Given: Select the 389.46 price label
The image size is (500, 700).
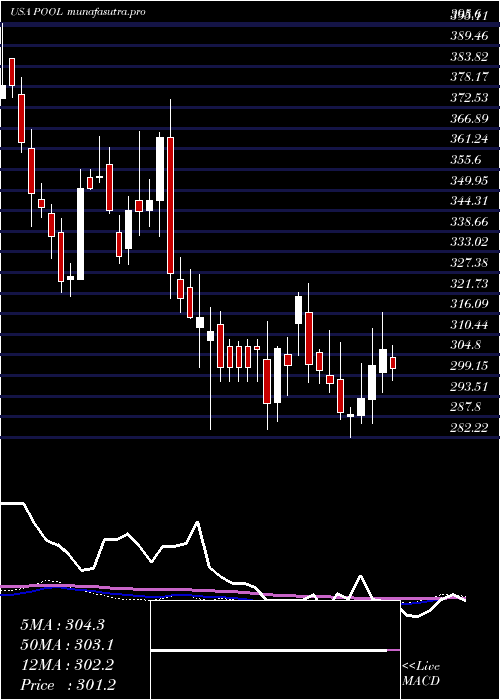Looking at the screenshot, I should pos(469,36).
